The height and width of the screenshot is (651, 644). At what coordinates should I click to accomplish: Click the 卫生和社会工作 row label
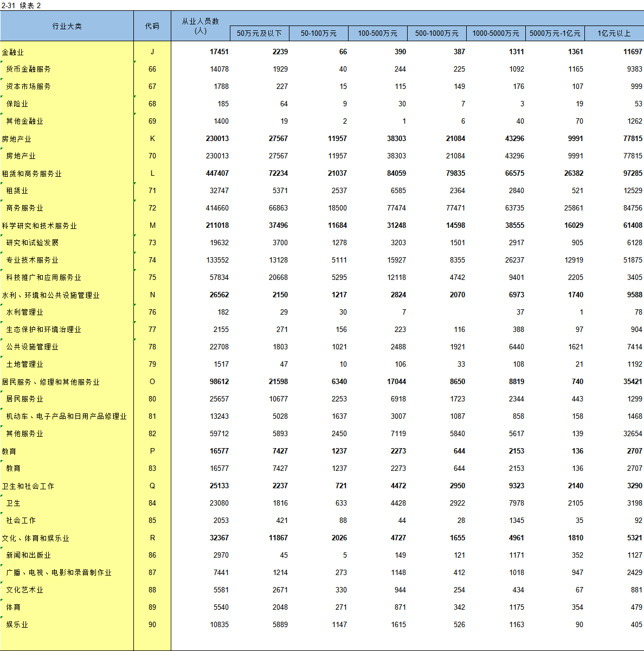coord(28,486)
